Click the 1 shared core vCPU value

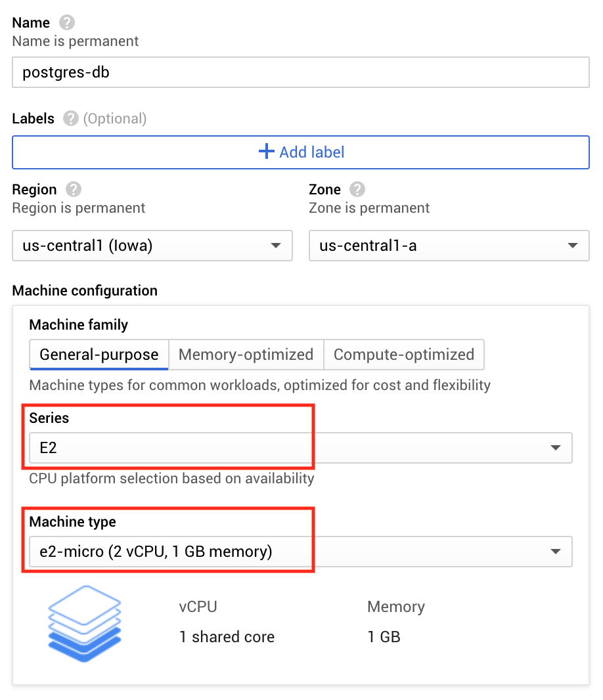227,636
